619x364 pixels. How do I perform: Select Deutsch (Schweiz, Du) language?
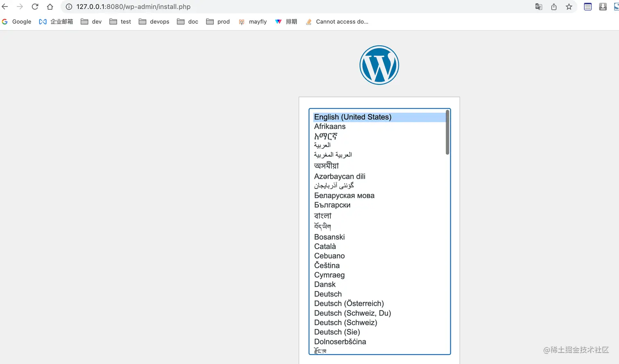pyautogui.click(x=379, y=313)
